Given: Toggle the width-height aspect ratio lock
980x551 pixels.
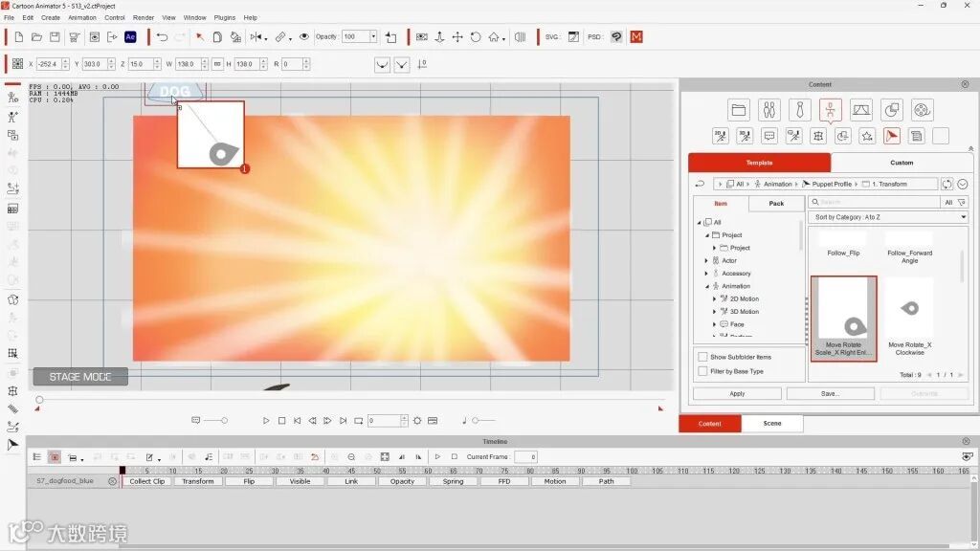Looking at the screenshot, I should tap(217, 64).
